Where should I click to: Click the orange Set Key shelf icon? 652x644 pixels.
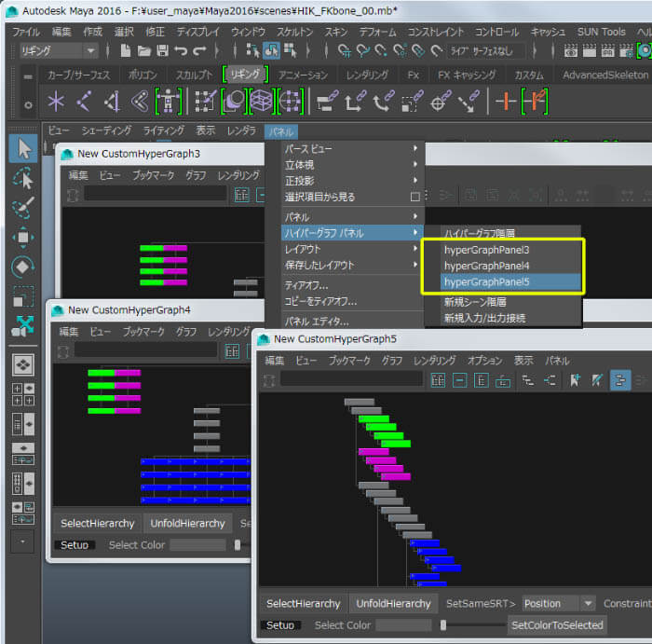point(507,101)
